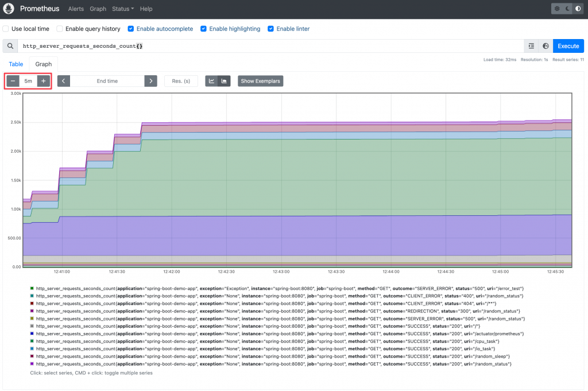
Task: Uncheck Enable highlighting
Action: pyautogui.click(x=203, y=29)
